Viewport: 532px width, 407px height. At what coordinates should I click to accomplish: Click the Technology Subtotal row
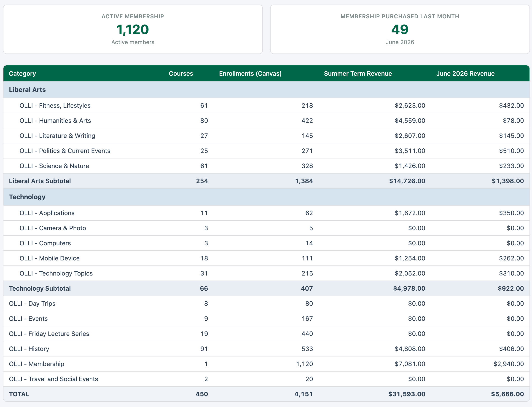[266, 288]
